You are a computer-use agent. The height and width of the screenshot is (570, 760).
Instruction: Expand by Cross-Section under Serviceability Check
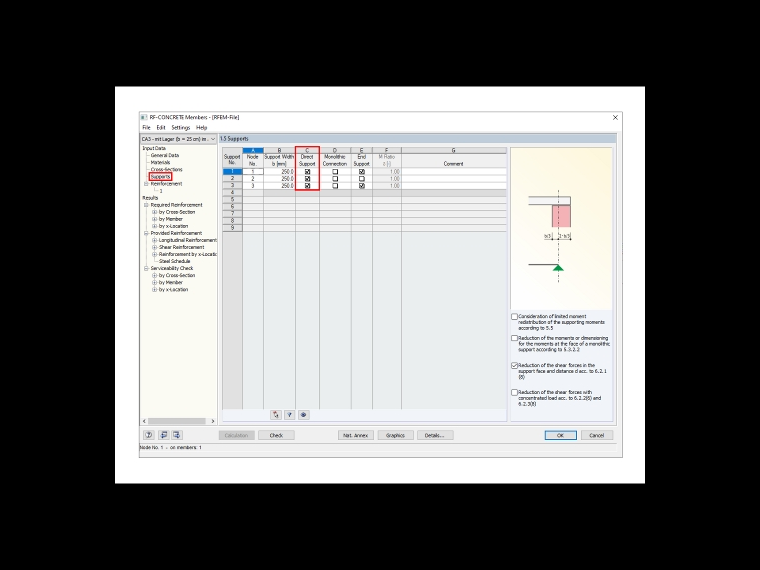click(x=155, y=275)
